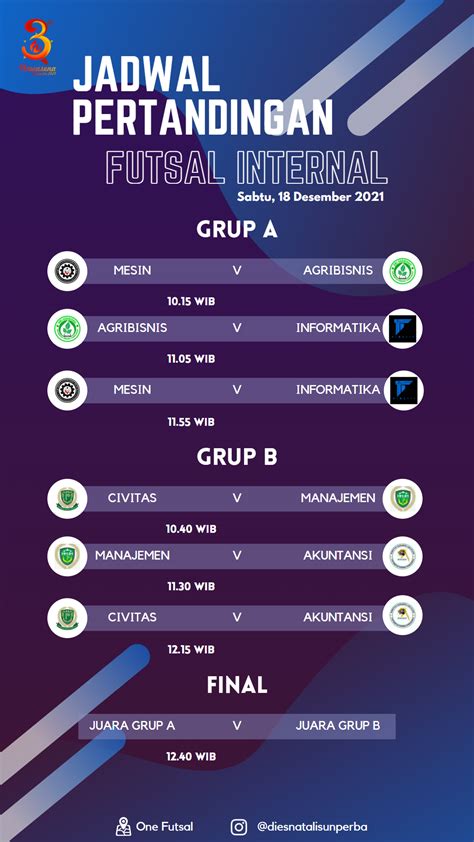Click Civitas crest in 12.15 WIB match
The image size is (474, 842).
67,618
